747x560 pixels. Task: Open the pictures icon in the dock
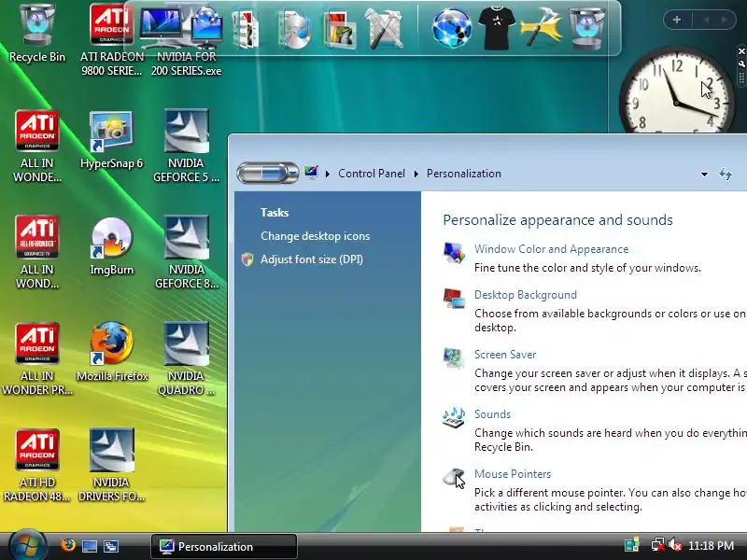(x=340, y=30)
